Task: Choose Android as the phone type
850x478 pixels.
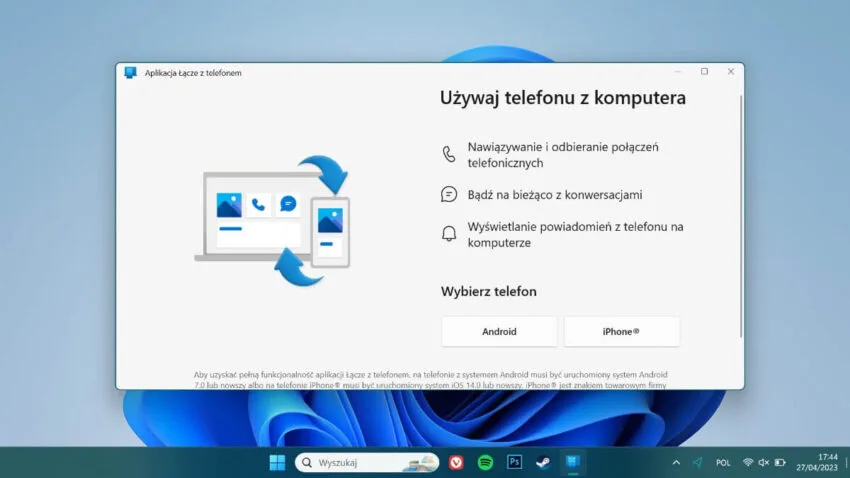Action: 499,332
